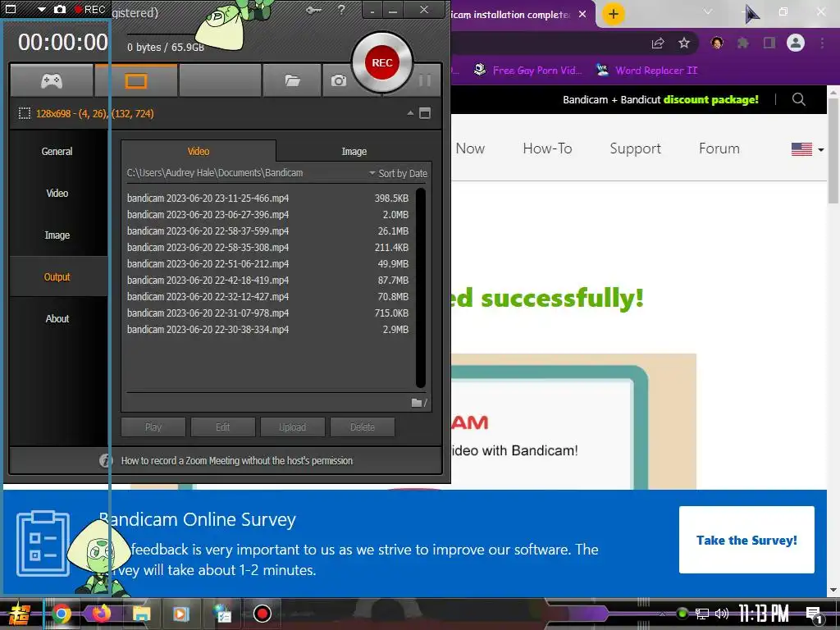
Task: Select bandicam 2023-06-20 22-51-06-212.mp4
Action: point(268,263)
